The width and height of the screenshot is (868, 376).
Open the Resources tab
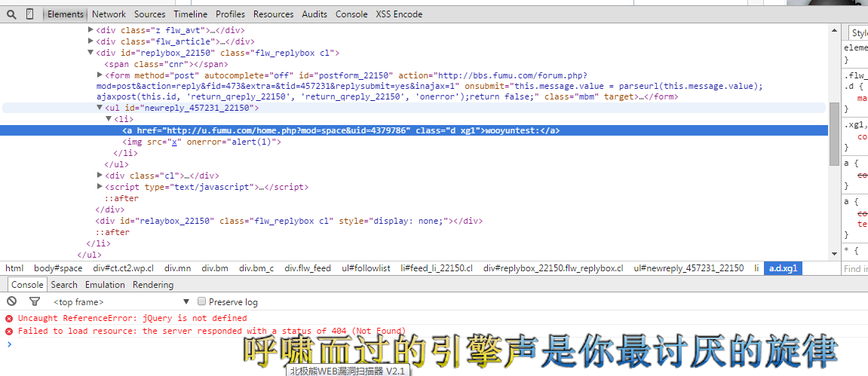point(274,14)
